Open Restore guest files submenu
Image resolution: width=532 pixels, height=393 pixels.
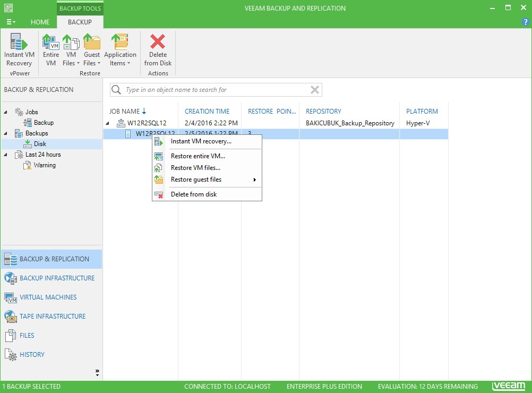[207, 180]
